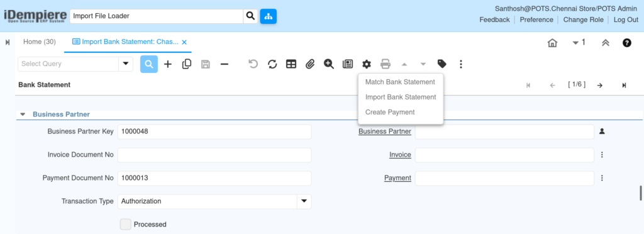The height and width of the screenshot is (234, 644).
Task: Open the menu tree hierarchy button
Action: 268,16
